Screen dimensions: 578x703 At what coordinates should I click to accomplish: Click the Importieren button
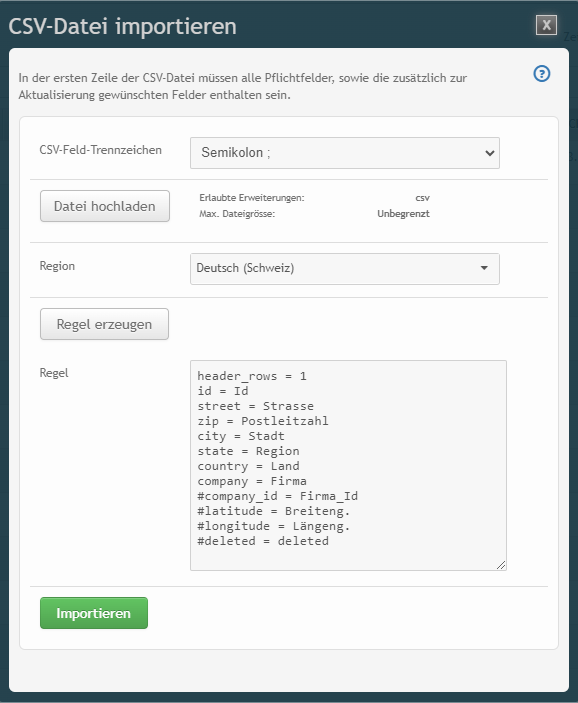click(94, 612)
